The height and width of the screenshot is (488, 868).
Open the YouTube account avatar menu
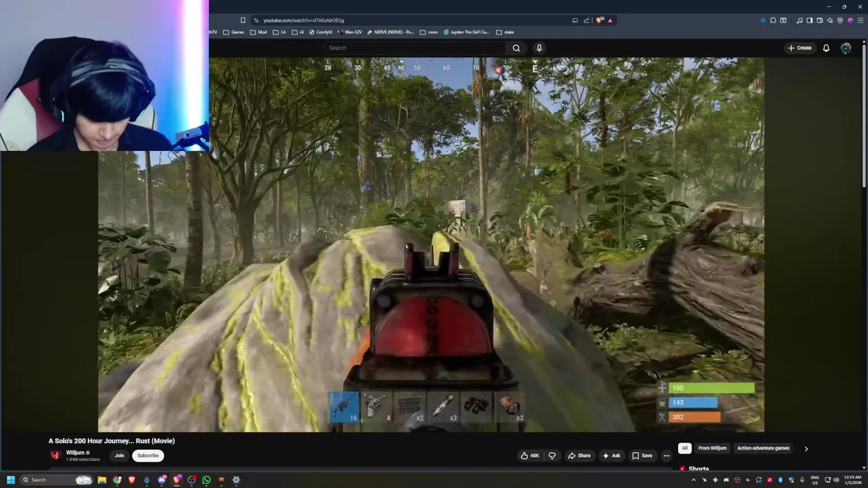(x=846, y=48)
